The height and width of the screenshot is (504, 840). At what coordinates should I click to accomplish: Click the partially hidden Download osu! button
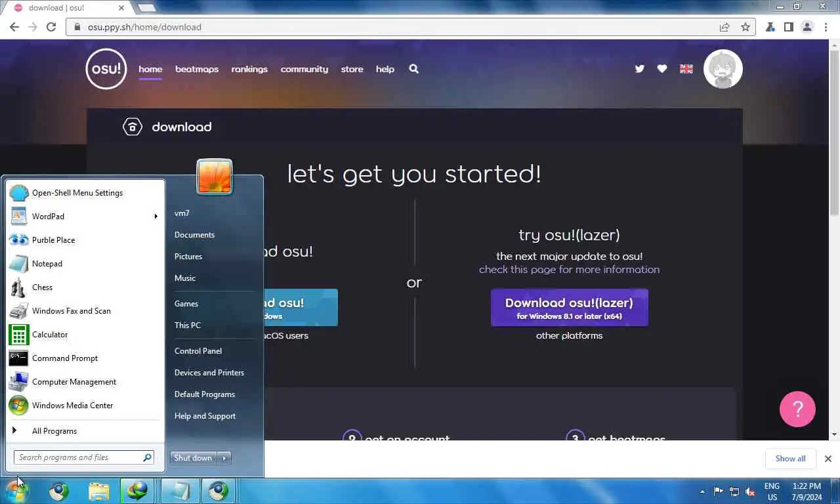[x=301, y=308]
